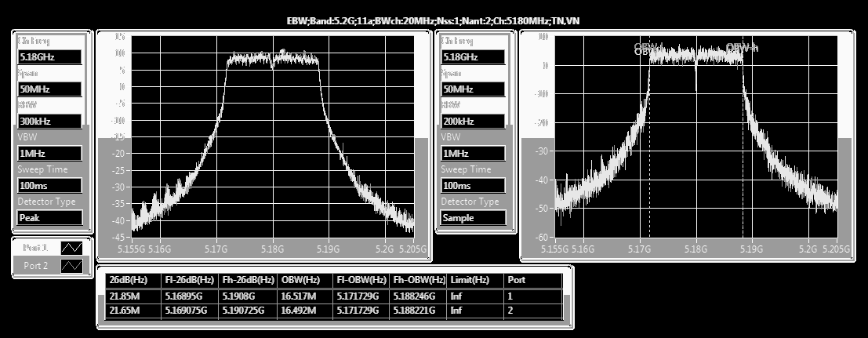Edit right panel RBW 200kHz field

(474, 122)
